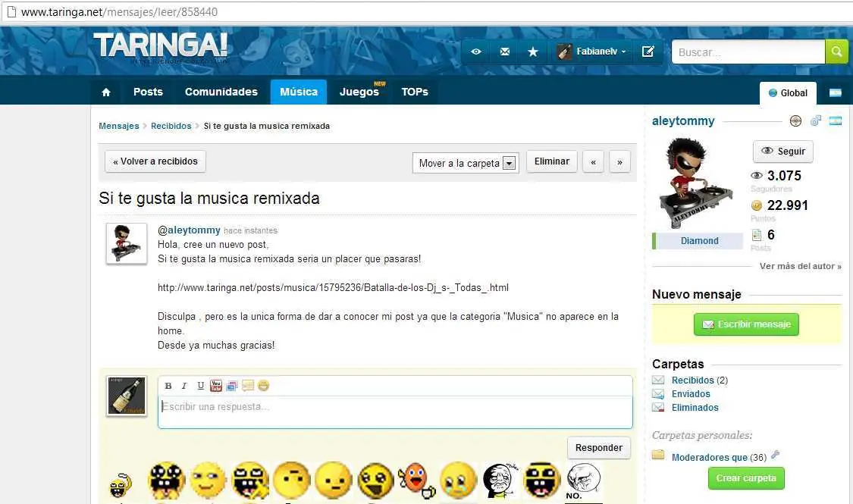
Task: Click the Seguir button
Action: (x=782, y=151)
